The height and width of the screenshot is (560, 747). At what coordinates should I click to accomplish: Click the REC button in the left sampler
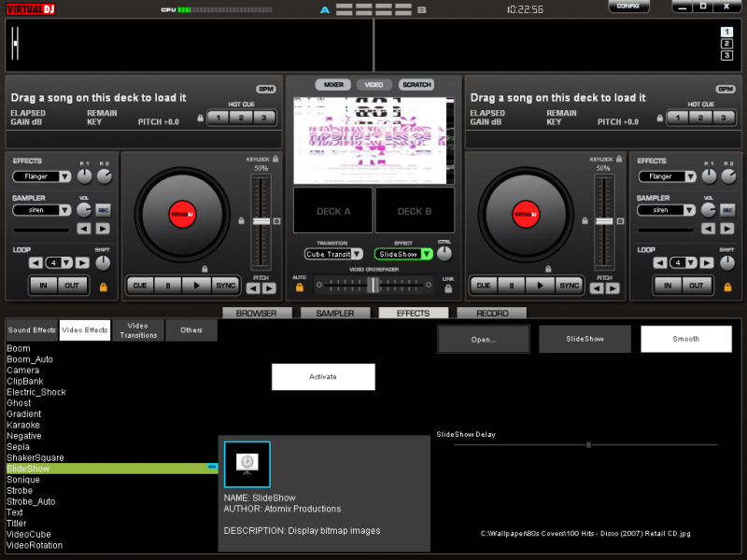(103, 210)
